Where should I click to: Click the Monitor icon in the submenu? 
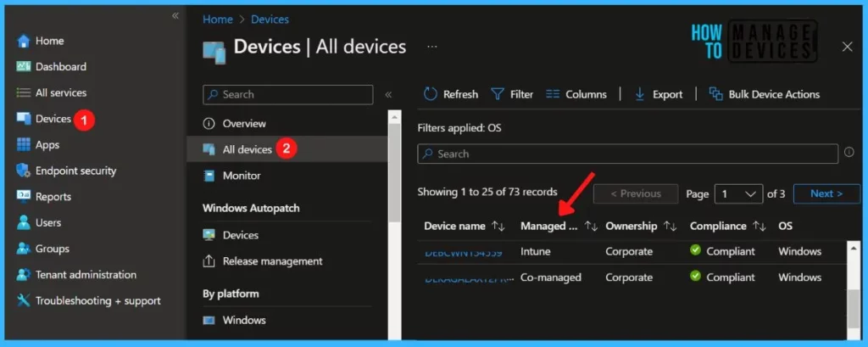(209, 176)
